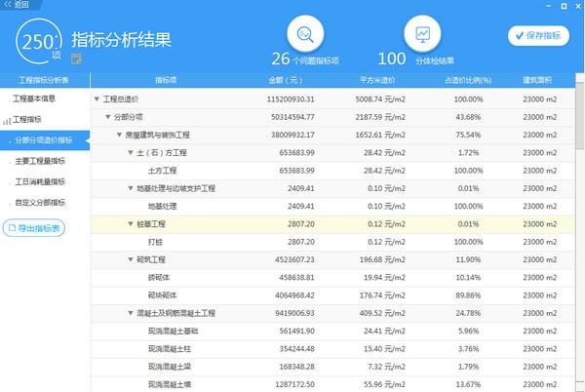The width and height of the screenshot is (585, 392).
Task: Click the 问题指标项 magnifier icon
Action: 307,35
